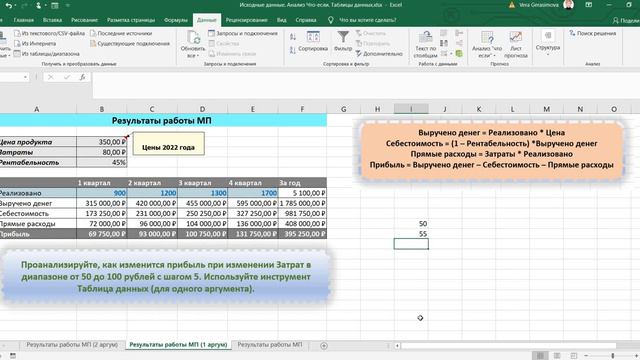Open the Разметка страницы tab
The width and height of the screenshot is (640, 360).
[131, 20]
